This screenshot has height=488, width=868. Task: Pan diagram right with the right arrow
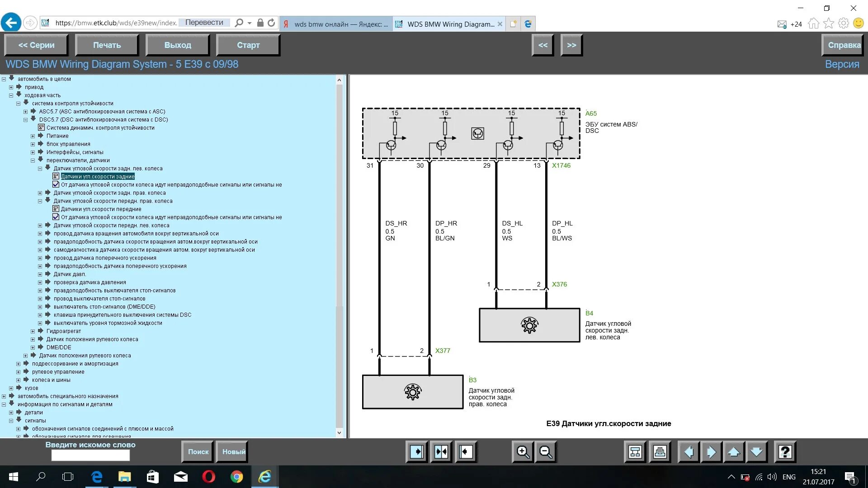click(711, 452)
